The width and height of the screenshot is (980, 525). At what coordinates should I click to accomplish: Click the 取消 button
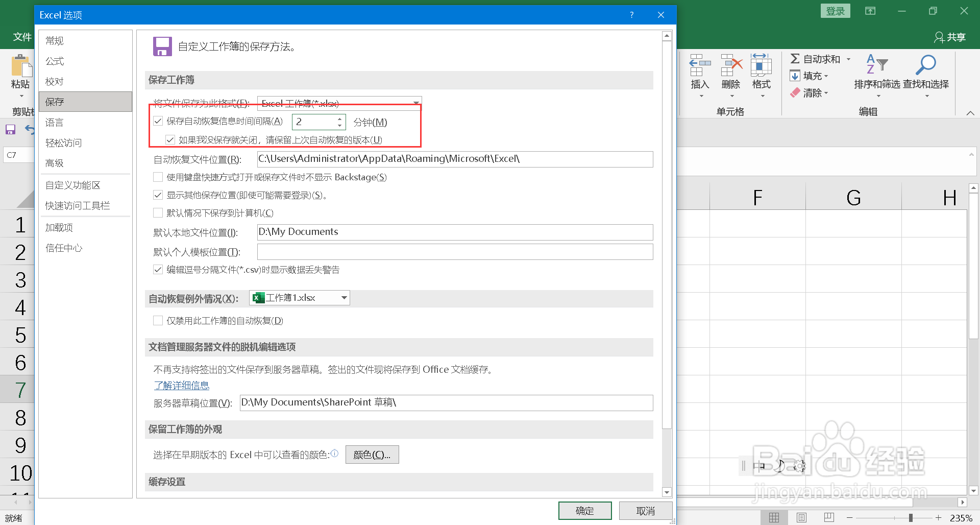[x=646, y=511]
